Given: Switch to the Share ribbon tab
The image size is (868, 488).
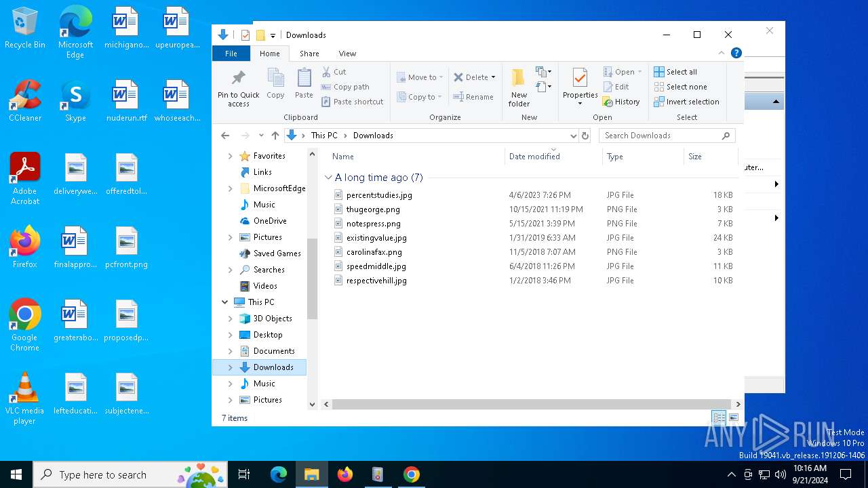Looking at the screenshot, I should [x=309, y=54].
